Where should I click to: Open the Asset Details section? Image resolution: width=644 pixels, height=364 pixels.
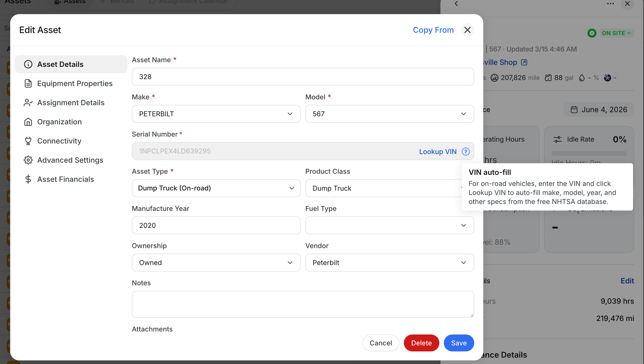pyautogui.click(x=71, y=64)
